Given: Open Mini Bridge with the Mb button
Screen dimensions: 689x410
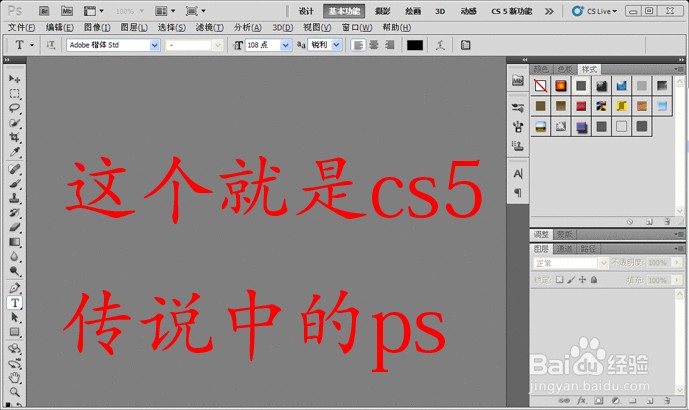Looking at the screenshot, I should [x=67, y=11].
